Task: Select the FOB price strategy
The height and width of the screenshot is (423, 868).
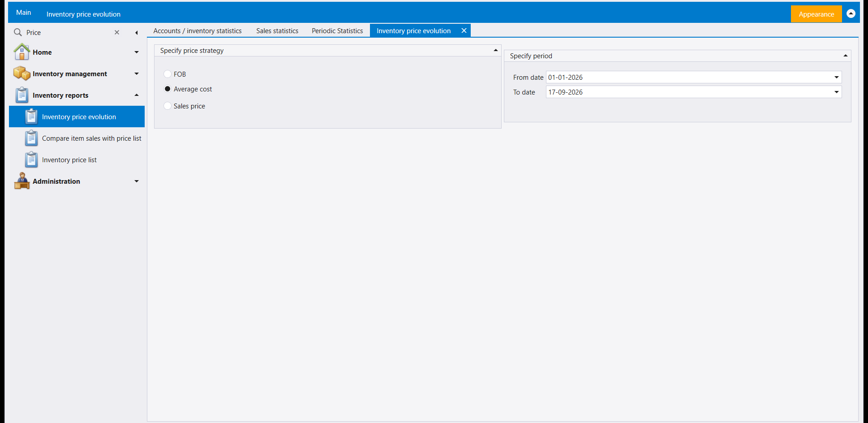Action: (x=168, y=74)
